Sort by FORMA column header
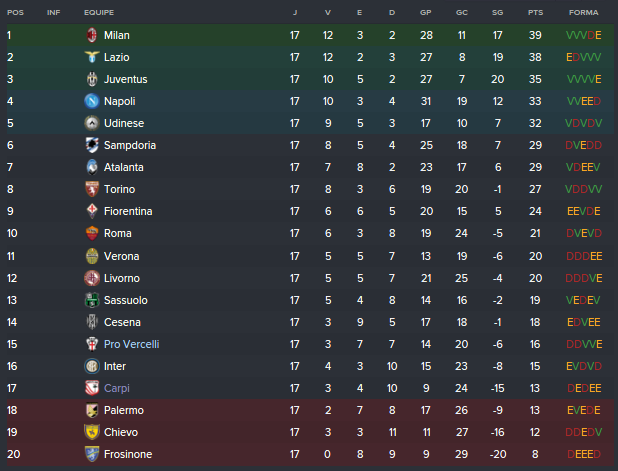The height and width of the screenshot is (471, 618). [x=583, y=12]
